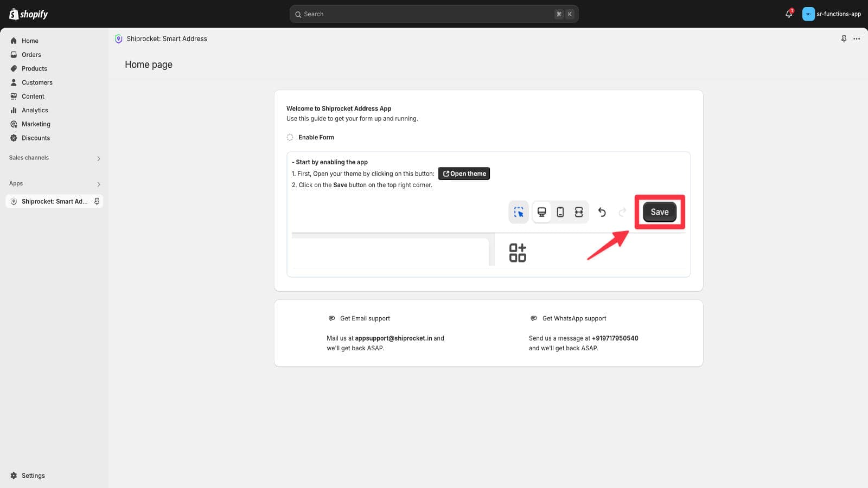
Task: Unpin Shiprocket app from the sidebar
Action: pos(97,201)
